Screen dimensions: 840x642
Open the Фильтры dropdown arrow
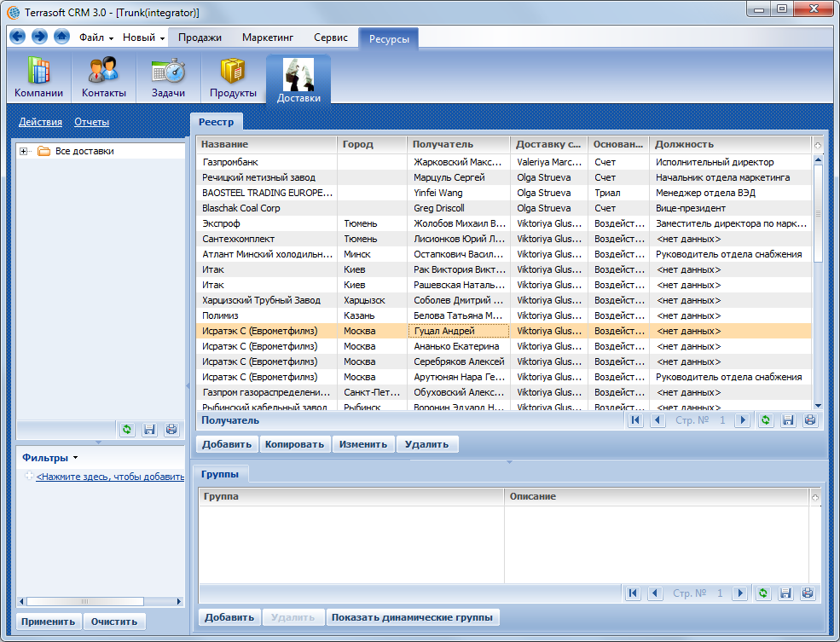coord(76,458)
